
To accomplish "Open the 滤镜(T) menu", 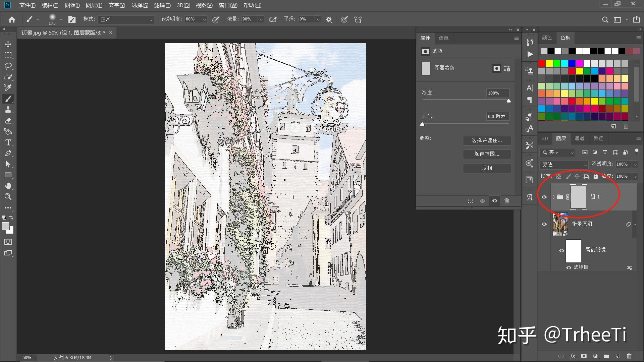I will pyautogui.click(x=162, y=5).
